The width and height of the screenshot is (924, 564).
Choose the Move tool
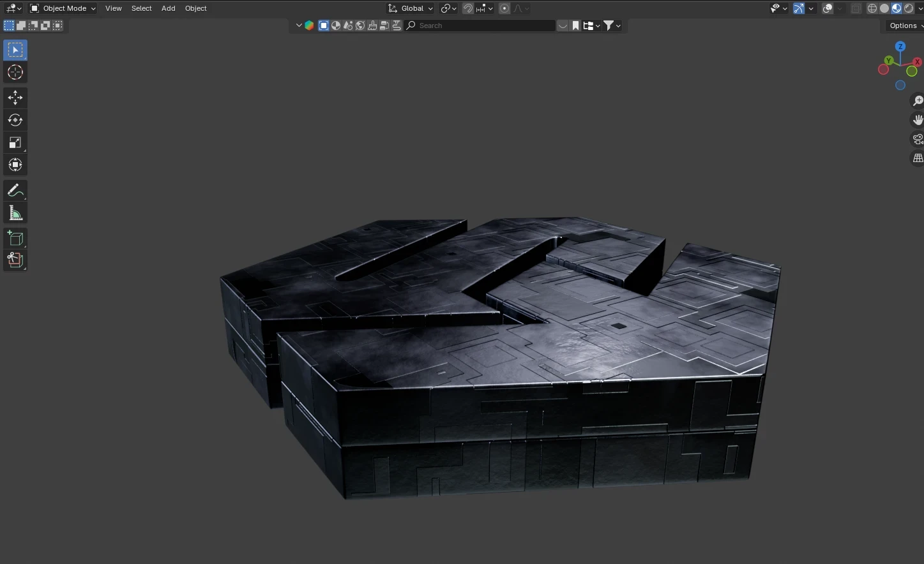pos(15,98)
